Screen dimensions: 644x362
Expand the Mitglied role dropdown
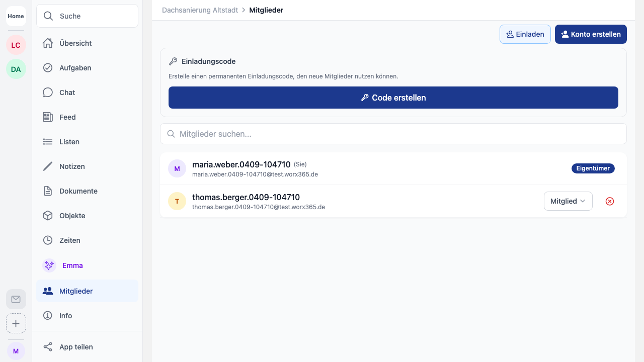pos(568,201)
